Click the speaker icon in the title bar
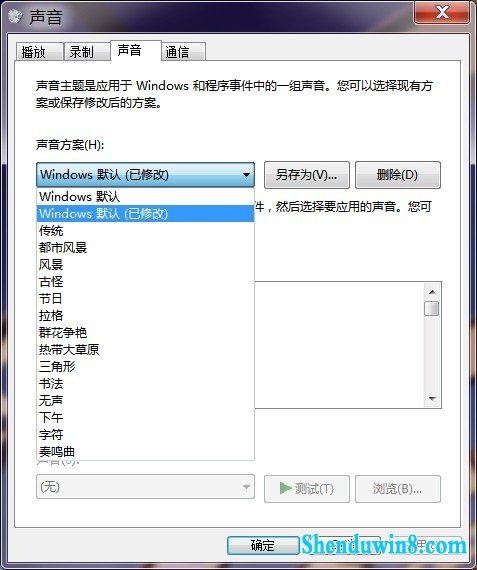Image resolution: width=477 pixels, height=570 pixels. point(15,16)
